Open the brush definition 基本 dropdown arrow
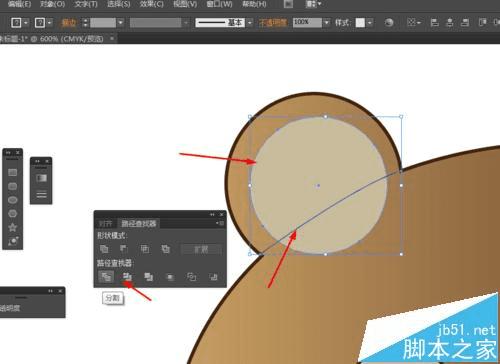Screen dimensions: 500x364 pos(250,23)
